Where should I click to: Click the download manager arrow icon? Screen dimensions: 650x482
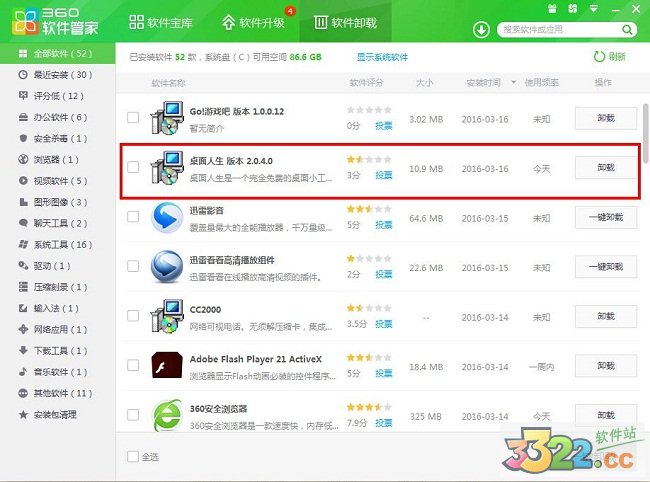coord(481,30)
